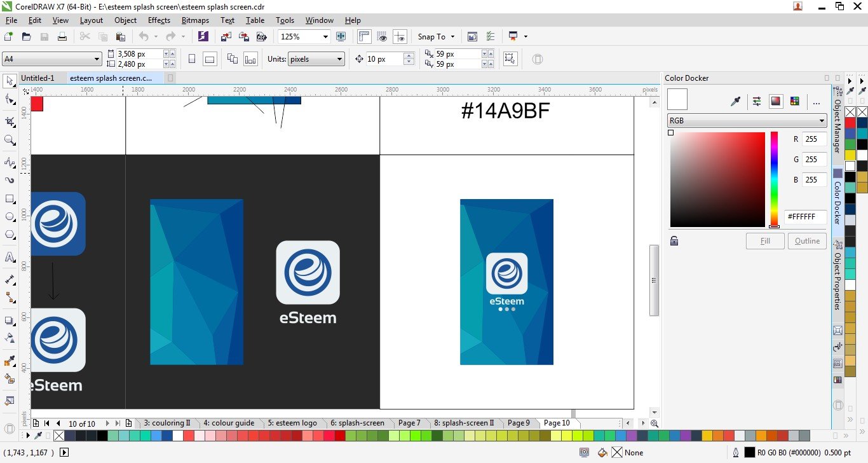Click the Fill button
This screenshot has width=868, height=463.
765,241
